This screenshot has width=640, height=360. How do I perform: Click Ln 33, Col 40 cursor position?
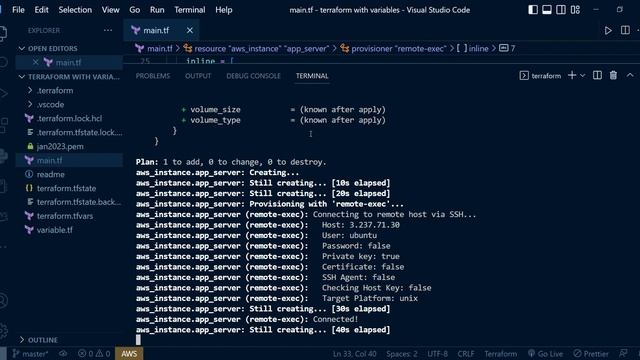(x=354, y=354)
